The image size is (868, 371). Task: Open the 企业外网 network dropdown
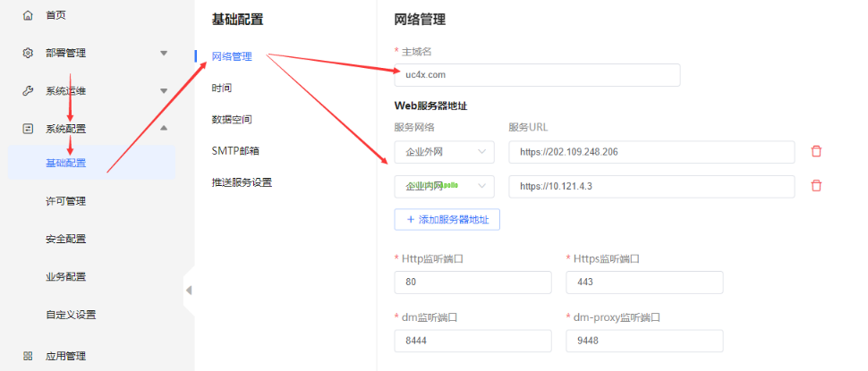(444, 152)
